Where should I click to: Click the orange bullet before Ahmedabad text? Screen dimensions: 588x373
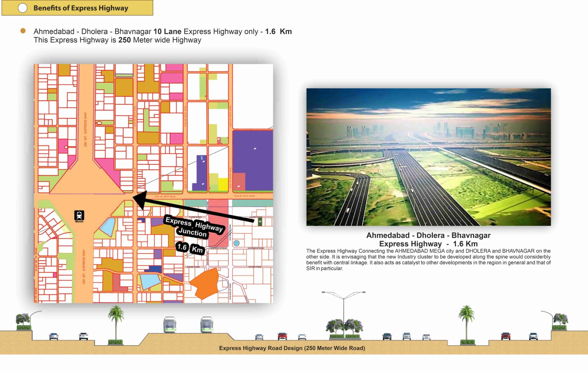pyautogui.click(x=23, y=31)
